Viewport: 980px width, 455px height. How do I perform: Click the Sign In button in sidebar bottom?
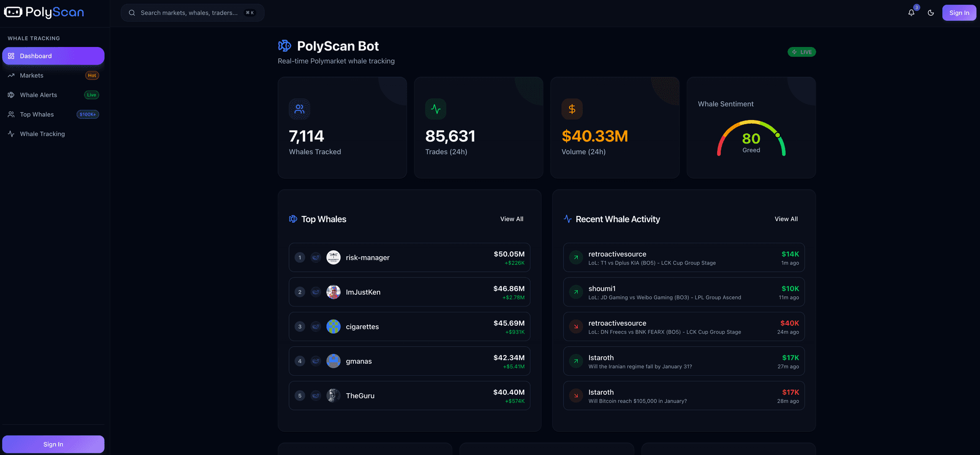[x=53, y=444]
